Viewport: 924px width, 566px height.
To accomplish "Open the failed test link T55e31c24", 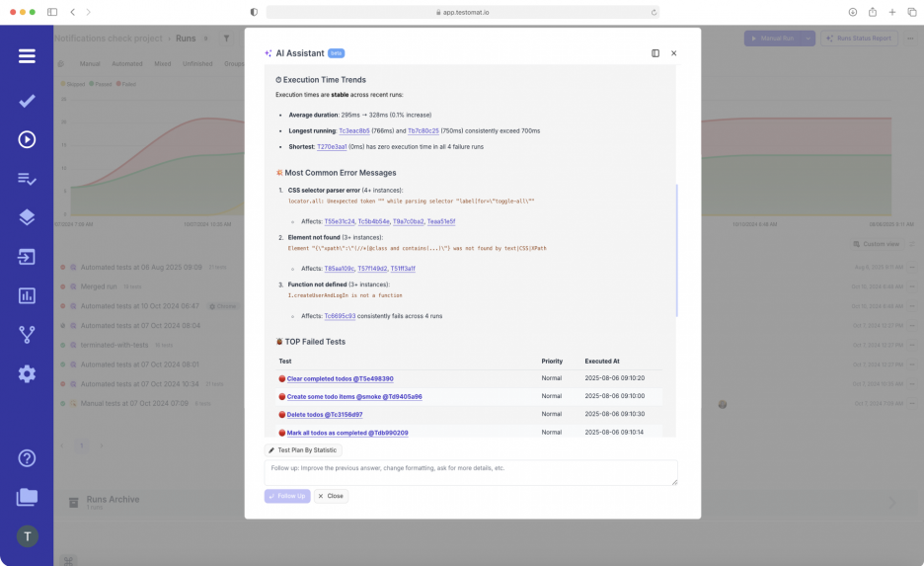I will click(340, 222).
